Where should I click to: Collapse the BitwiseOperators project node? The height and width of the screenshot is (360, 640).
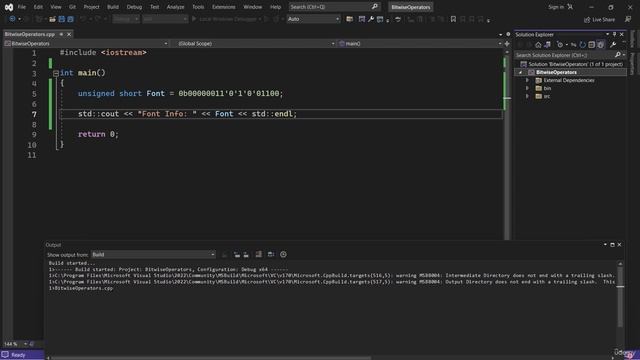point(520,72)
